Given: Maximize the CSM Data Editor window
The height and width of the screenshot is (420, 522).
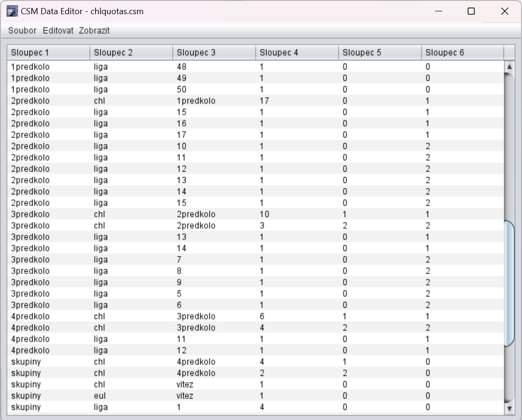Looking at the screenshot, I should (471, 11).
